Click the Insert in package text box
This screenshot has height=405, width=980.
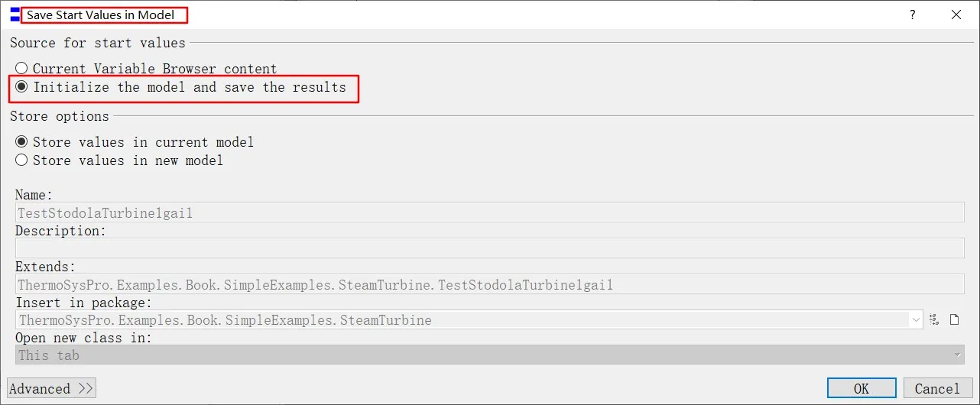(459, 320)
